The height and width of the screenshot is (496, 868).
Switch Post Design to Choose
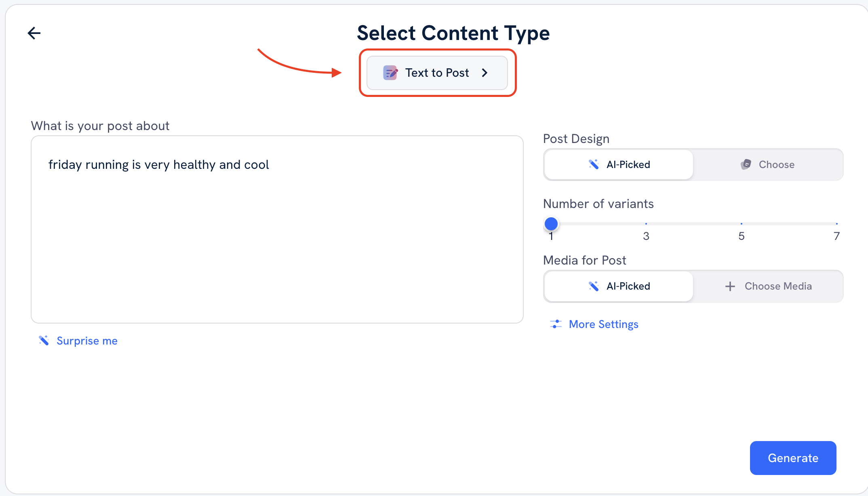point(768,164)
